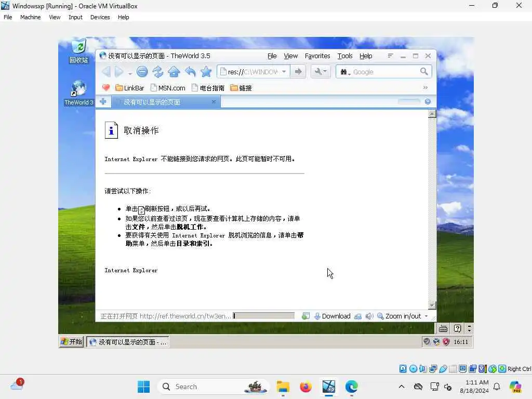
Task: Click the scrollbar up arrow
Action: click(432, 114)
